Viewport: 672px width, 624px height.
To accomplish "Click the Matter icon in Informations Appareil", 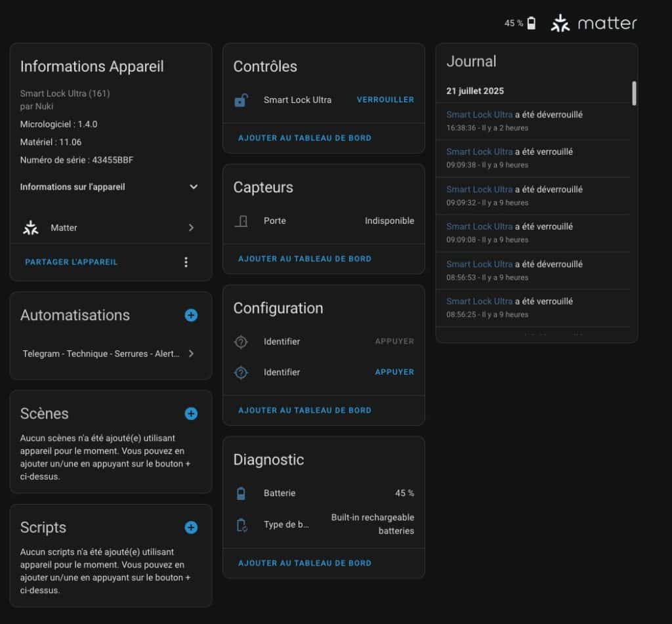I will coord(30,228).
